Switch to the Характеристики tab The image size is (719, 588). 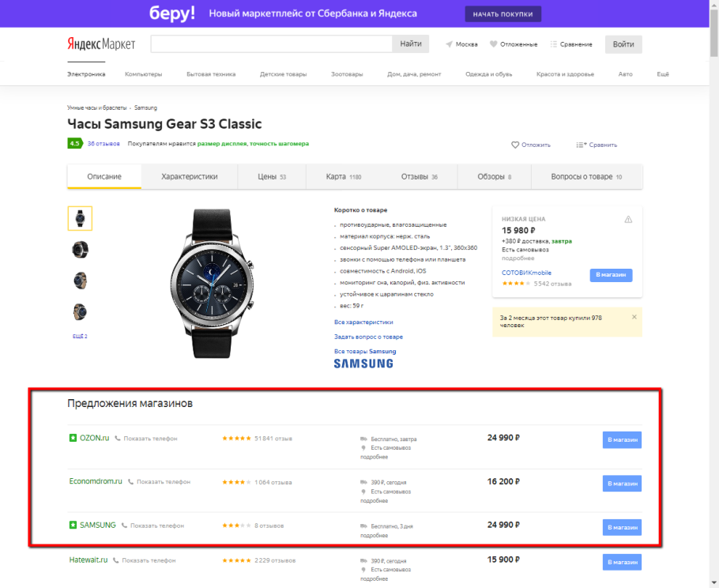tap(189, 177)
